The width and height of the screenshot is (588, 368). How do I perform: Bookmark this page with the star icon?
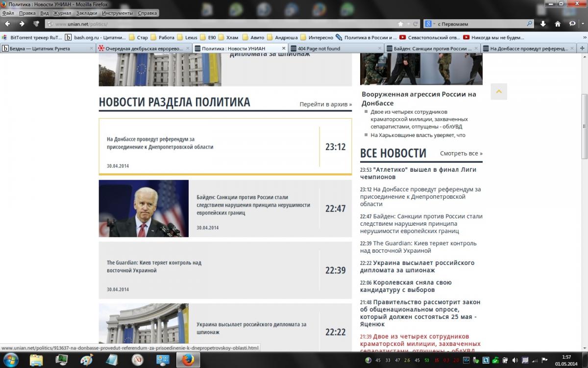[x=401, y=24]
